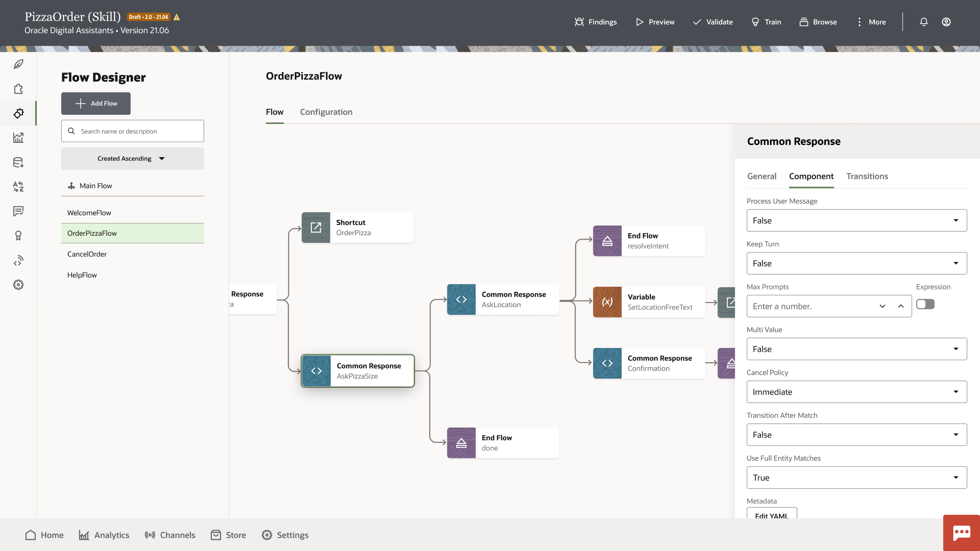Select the AskPizzaSize Common Response node icon
The height and width of the screenshot is (551, 980).
(x=316, y=371)
